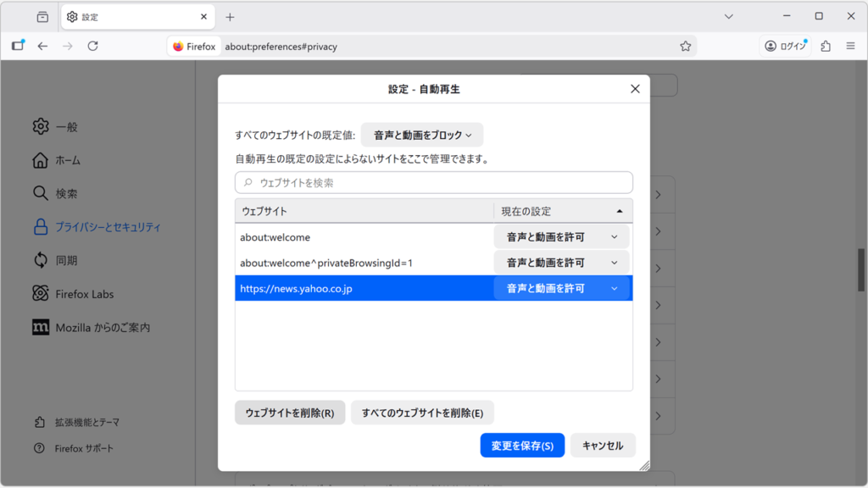Image resolution: width=868 pixels, height=488 pixels.
Task: Open the hamburger application menu
Action: [x=850, y=47]
